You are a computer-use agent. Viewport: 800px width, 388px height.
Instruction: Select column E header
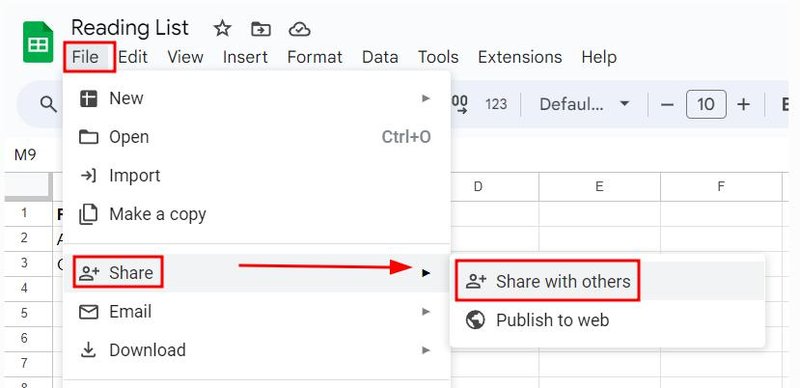coord(599,187)
